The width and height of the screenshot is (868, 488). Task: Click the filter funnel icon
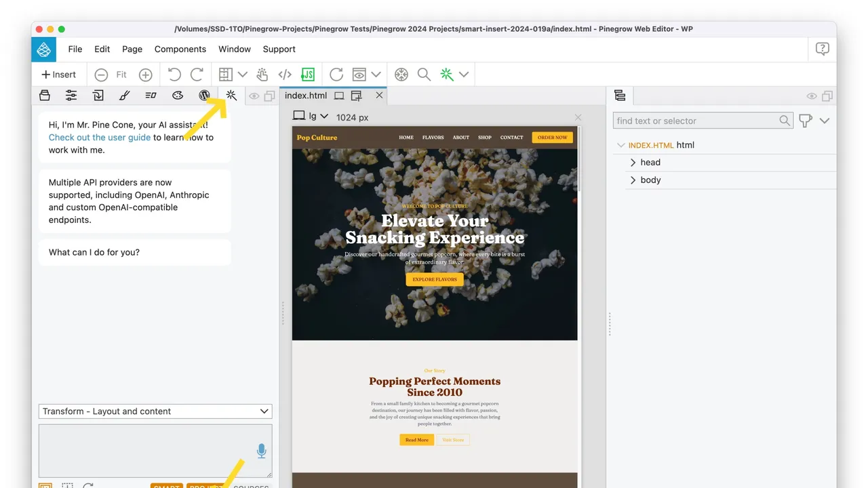pos(805,121)
